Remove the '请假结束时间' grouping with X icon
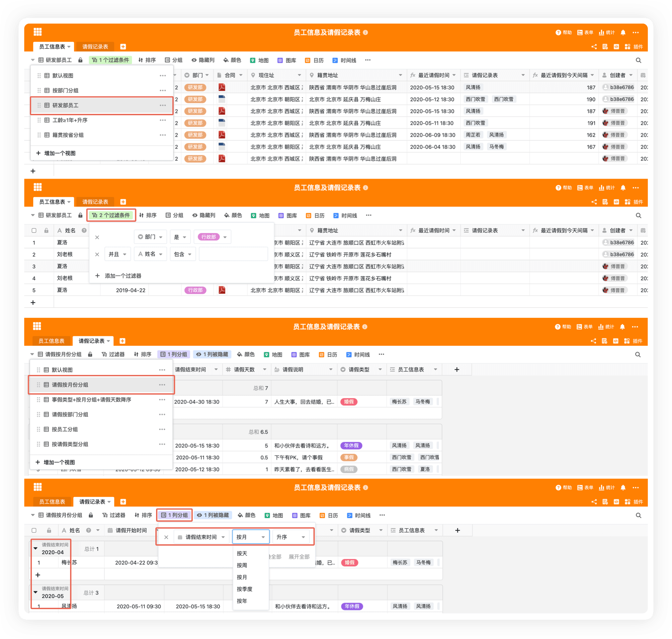This screenshot has width=672, height=639. 166,537
